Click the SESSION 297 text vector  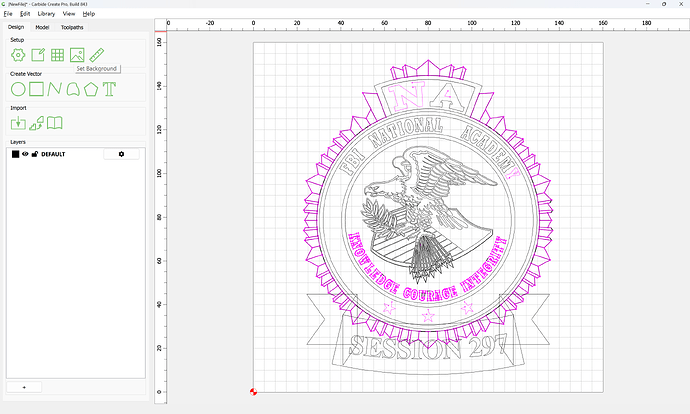429,347
